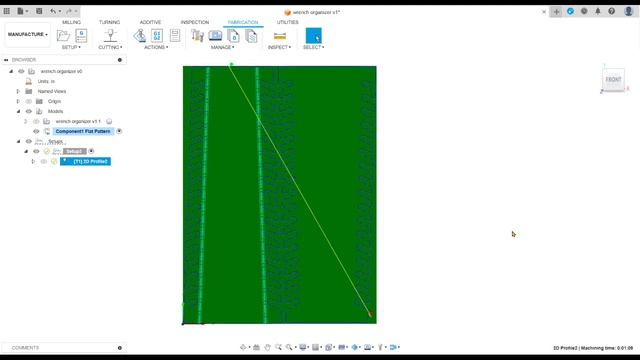Toggle visibility of Setups node
Image resolution: width=640 pixels, height=360 pixels.
(29, 142)
